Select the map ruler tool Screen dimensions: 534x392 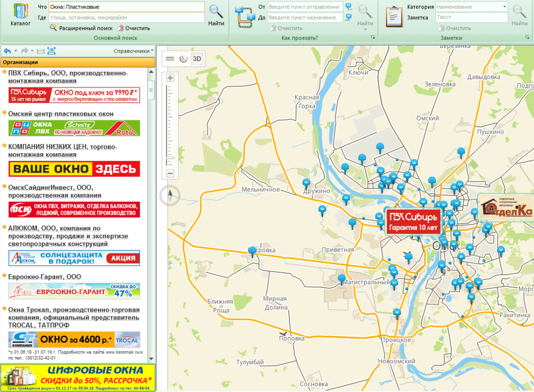point(169,59)
